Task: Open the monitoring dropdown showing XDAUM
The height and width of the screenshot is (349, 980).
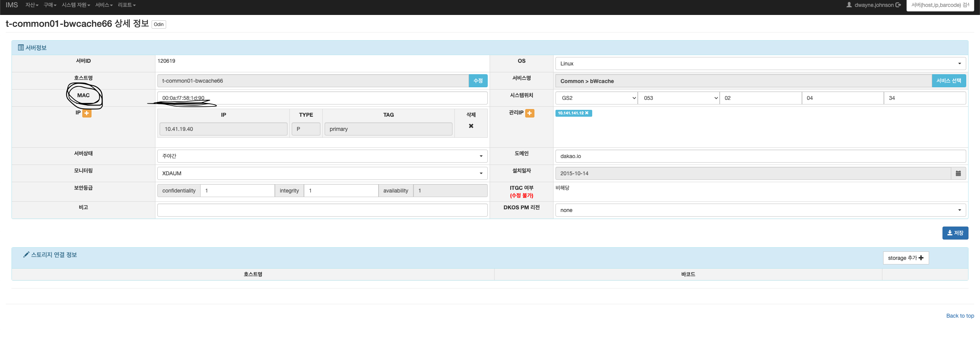Action: point(322,173)
